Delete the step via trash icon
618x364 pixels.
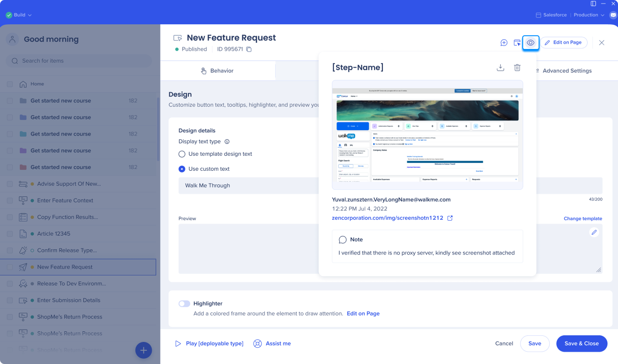[x=517, y=68]
